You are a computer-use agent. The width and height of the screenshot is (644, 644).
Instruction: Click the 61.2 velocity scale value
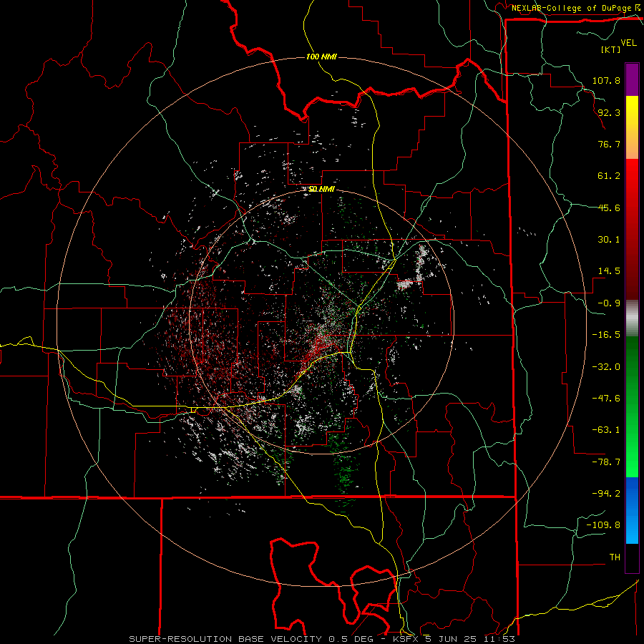pos(609,176)
